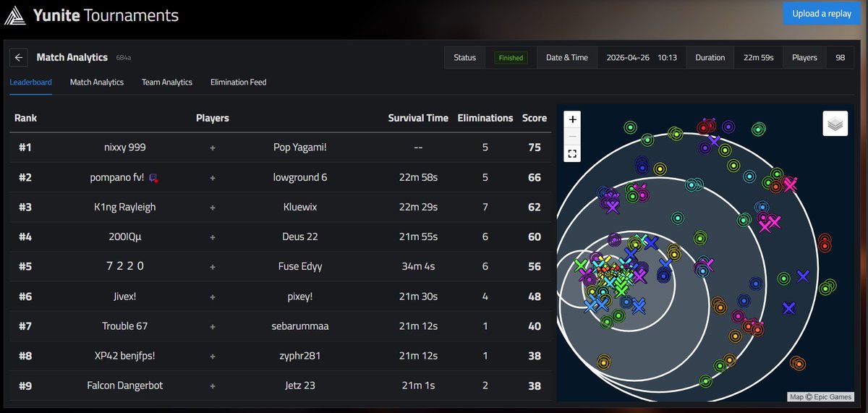Select player pixey!
Screen dimensions: 868x413
coord(300,297)
